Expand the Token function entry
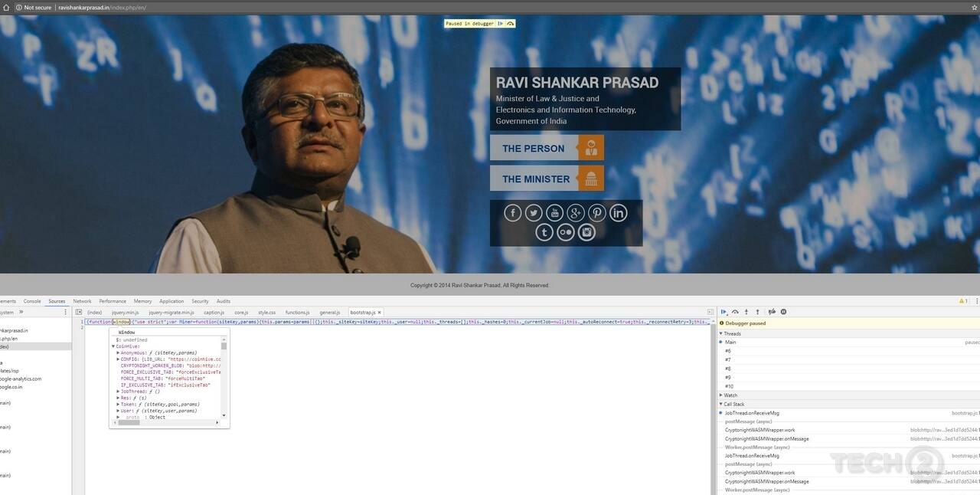This screenshot has width=980, height=495. click(x=118, y=404)
